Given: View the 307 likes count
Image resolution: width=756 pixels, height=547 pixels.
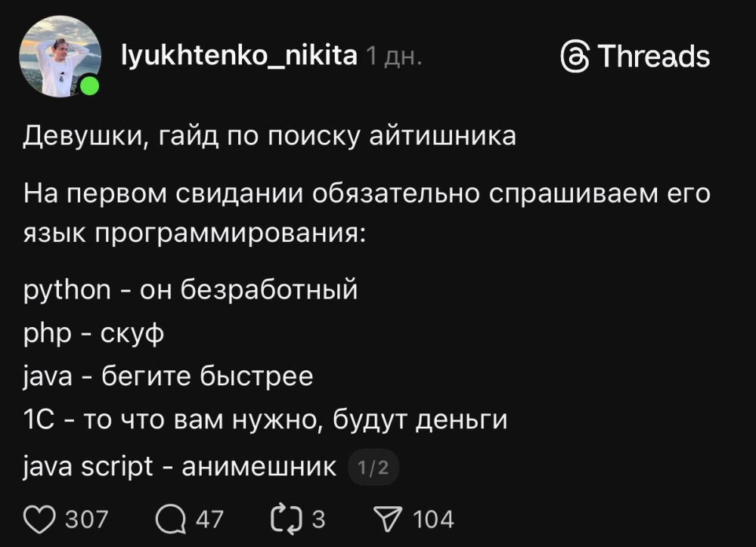Looking at the screenshot, I should point(87,520).
